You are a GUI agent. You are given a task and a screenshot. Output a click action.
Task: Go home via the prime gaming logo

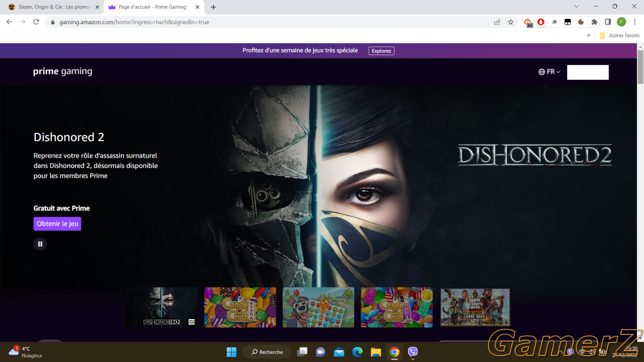pyautogui.click(x=63, y=72)
